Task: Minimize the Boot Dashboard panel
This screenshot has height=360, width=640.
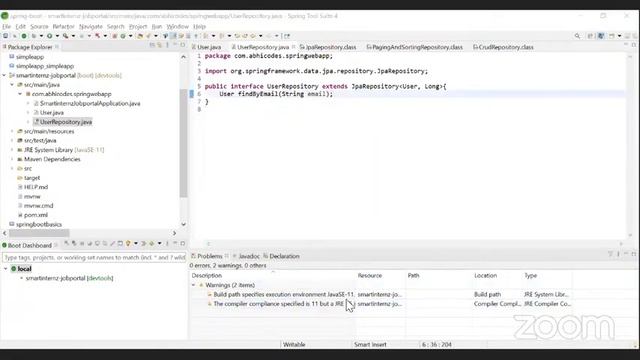Action: [x=175, y=244]
